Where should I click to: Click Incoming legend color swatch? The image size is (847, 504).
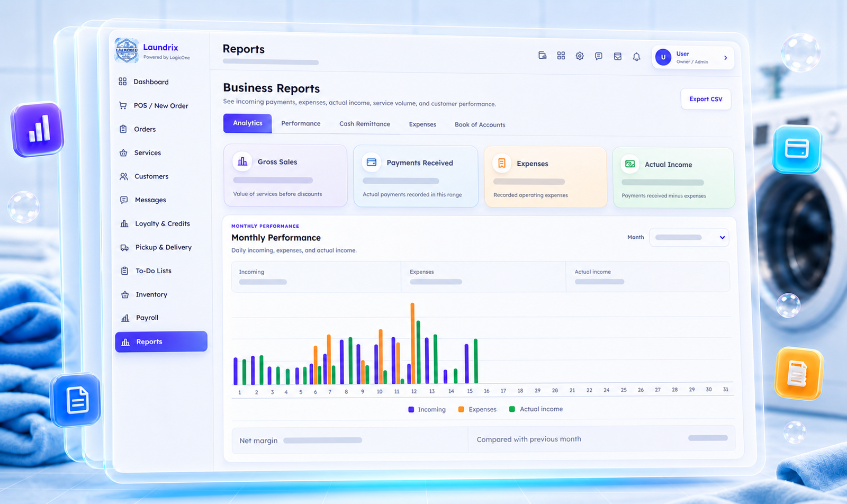point(411,409)
